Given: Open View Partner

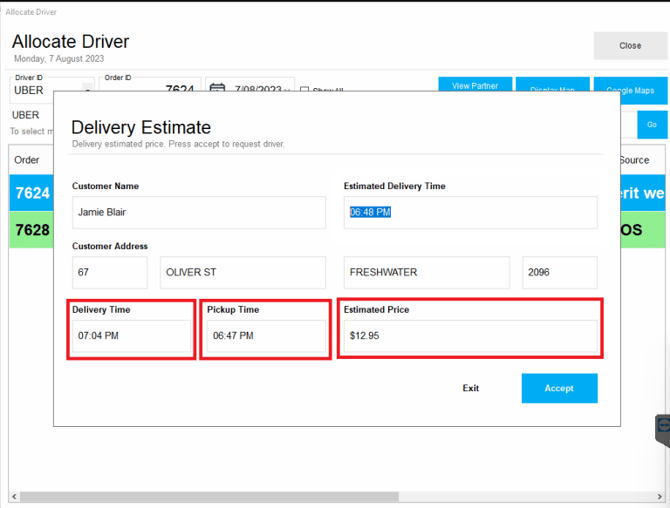Looking at the screenshot, I should point(475,86).
